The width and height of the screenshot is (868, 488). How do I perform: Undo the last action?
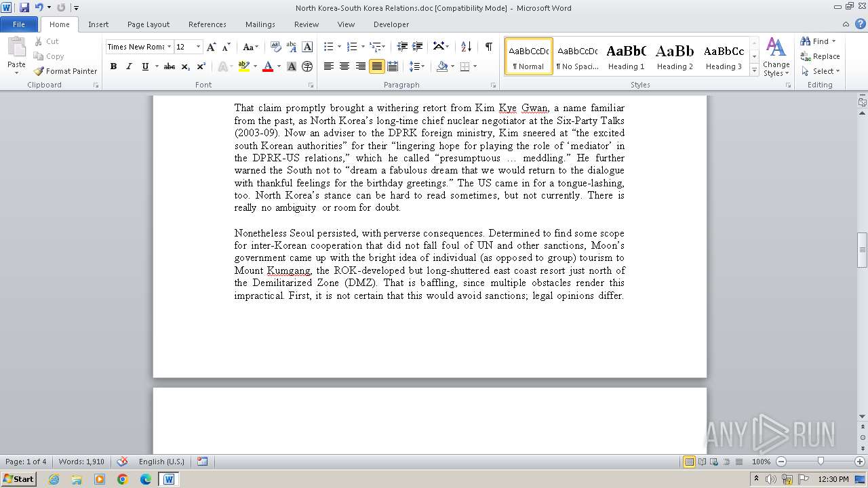(x=39, y=7)
